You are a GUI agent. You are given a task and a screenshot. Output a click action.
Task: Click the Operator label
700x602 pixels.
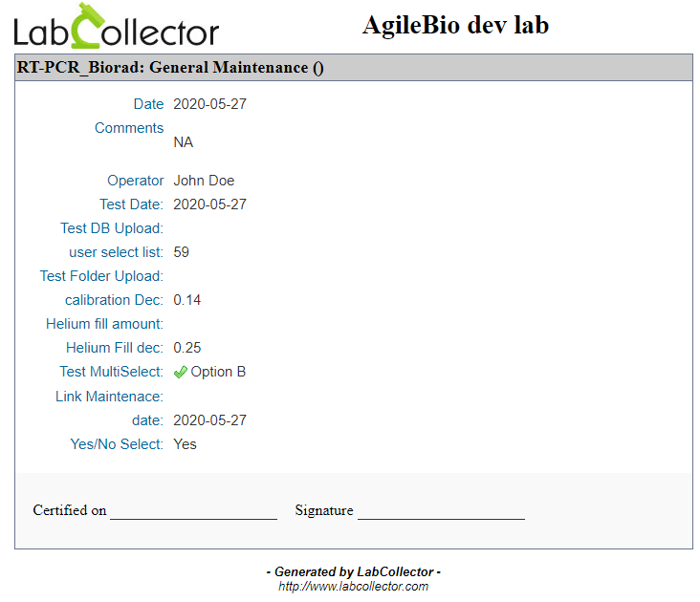(135, 181)
